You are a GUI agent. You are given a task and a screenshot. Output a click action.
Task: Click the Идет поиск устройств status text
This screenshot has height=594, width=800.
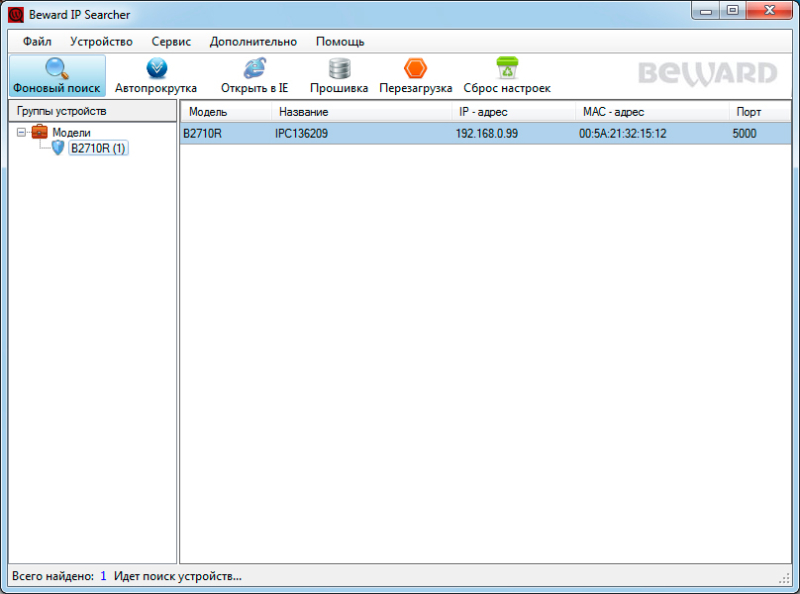click(x=178, y=576)
